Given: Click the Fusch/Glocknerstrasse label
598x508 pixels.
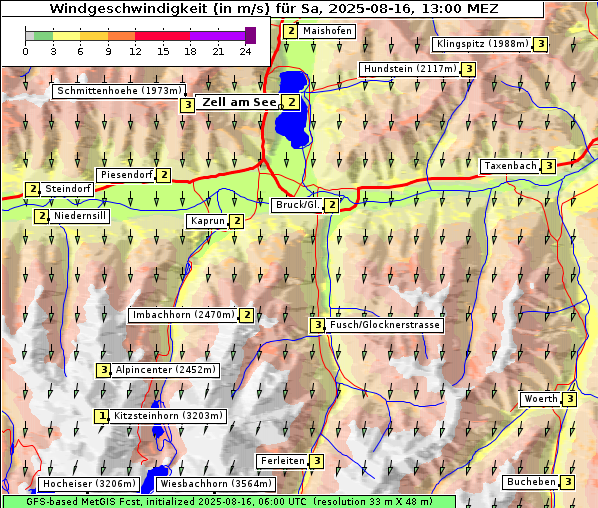Looking at the screenshot, I should pyautogui.click(x=384, y=325).
